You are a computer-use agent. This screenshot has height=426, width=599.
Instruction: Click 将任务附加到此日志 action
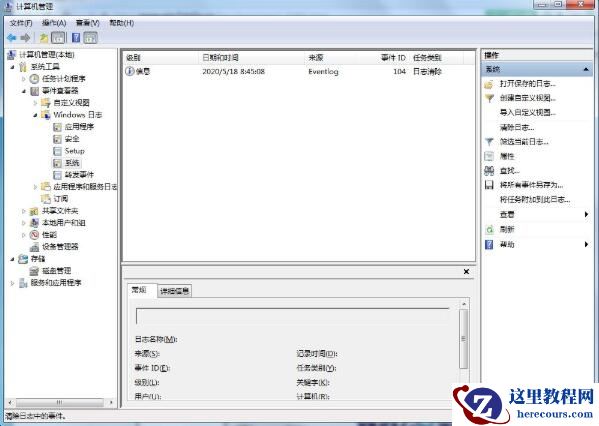point(535,200)
